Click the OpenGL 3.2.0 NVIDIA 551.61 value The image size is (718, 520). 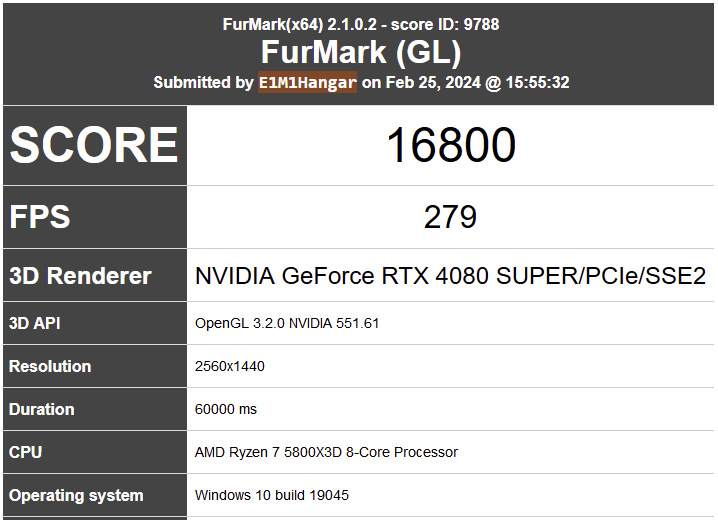[287, 323]
